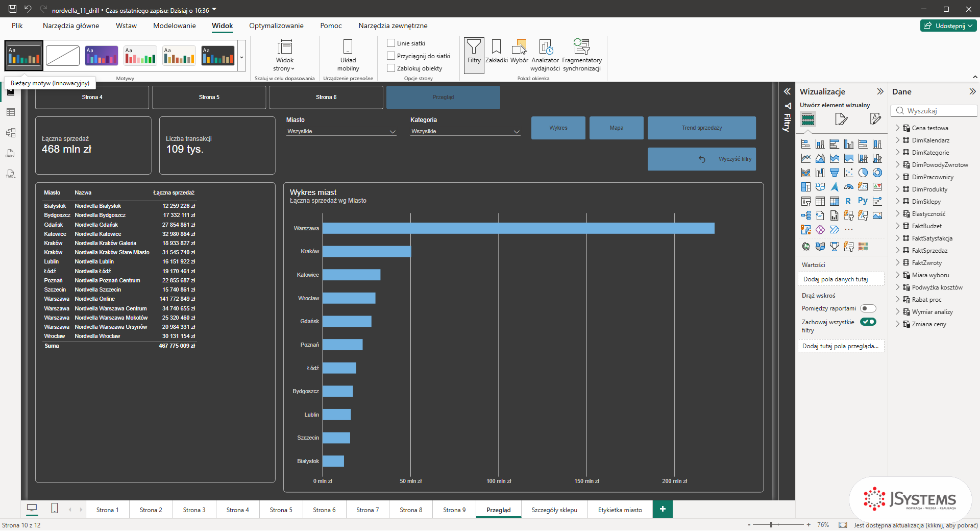Save the report with the floppy icon

pos(13,9)
